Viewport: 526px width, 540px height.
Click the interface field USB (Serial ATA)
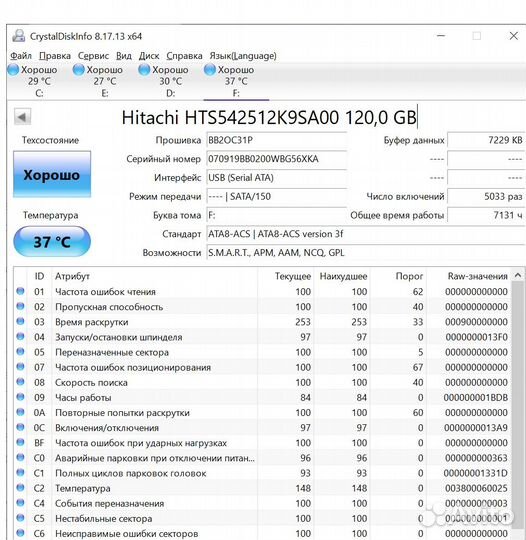(x=277, y=178)
